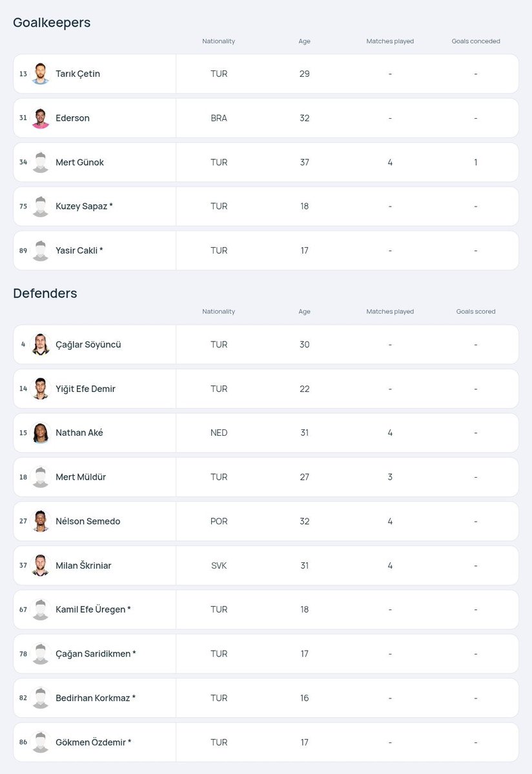Open Yasir Cakli's player profile link
Viewport: 532px width, 774px height.
coord(79,250)
